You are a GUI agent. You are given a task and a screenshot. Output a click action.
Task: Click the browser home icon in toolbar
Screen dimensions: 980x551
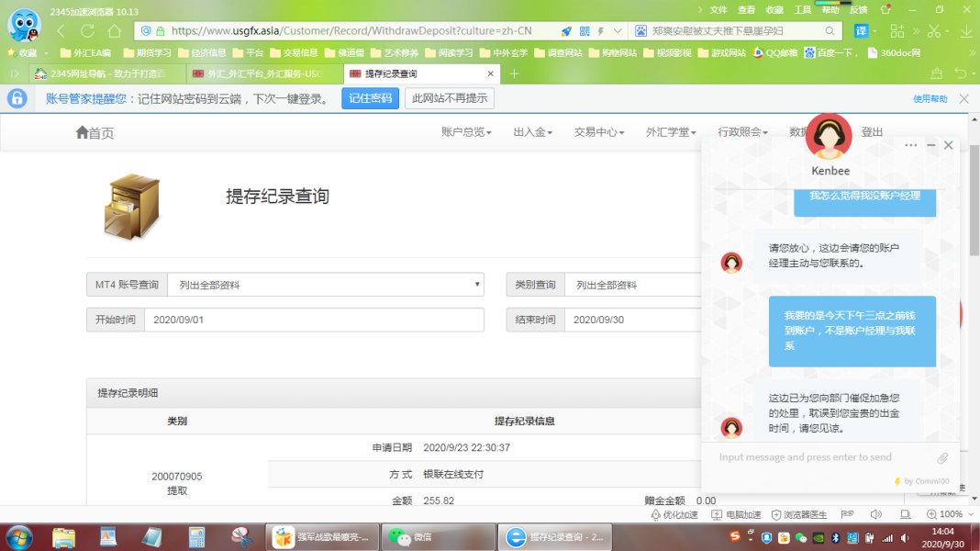(114, 30)
